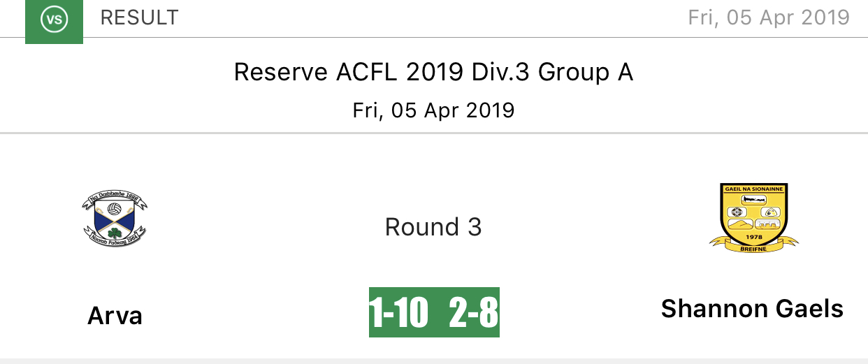The image size is (868, 364).
Task: Click the VS circle icon in green box
Action: [x=54, y=20]
